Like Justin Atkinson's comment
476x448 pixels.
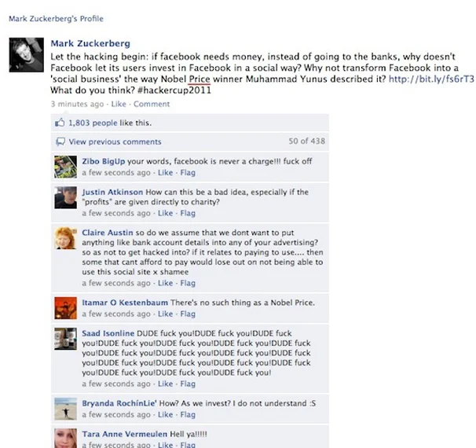coord(165,213)
